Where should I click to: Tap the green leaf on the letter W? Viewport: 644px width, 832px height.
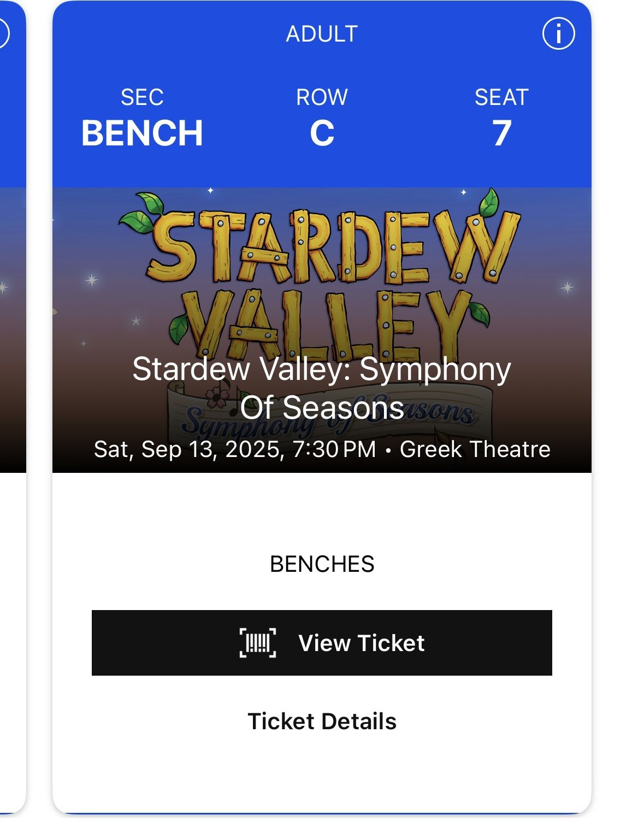(489, 203)
